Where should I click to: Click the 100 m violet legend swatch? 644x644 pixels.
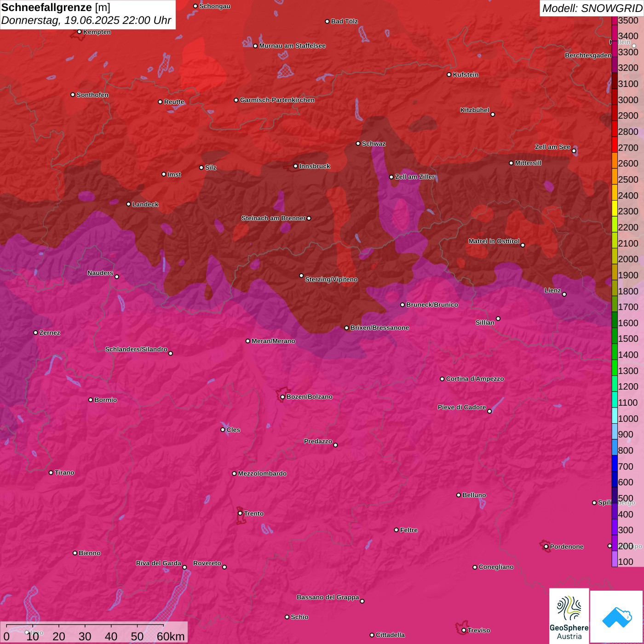click(x=614, y=559)
